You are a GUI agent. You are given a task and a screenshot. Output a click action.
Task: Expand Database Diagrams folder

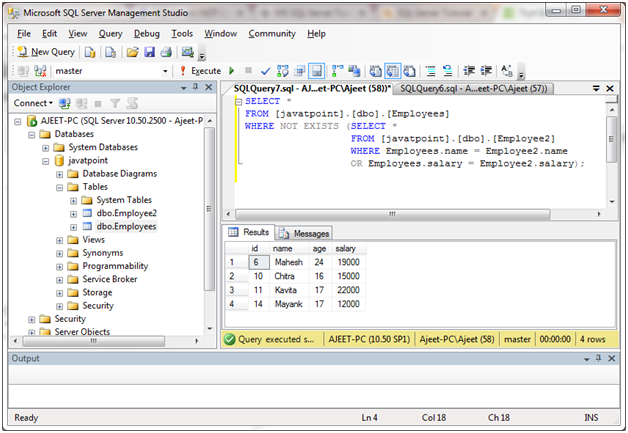point(59,174)
